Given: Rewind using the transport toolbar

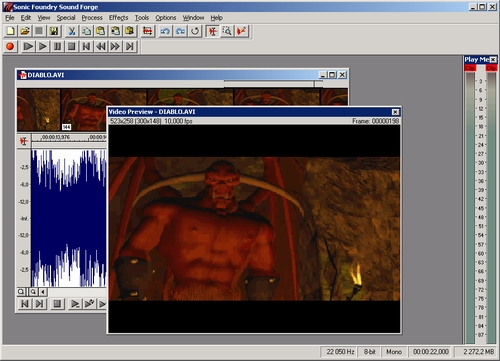Looking at the screenshot, I should (101, 46).
